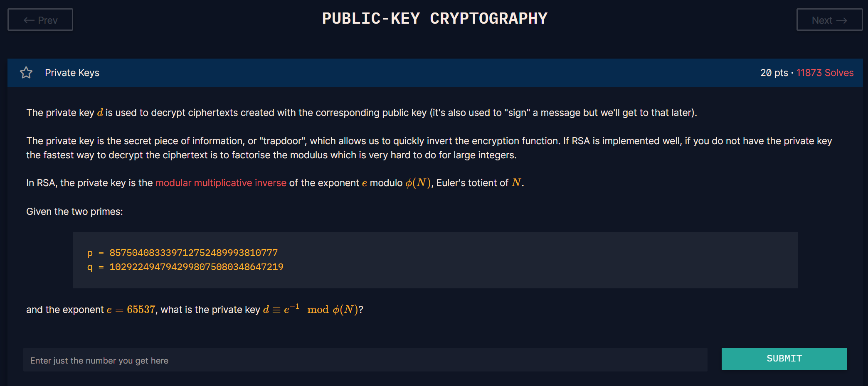Open the modular multiplicative inverse link
Image resolution: width=868 pixels, height=386 pixels.
pos(221,183)
